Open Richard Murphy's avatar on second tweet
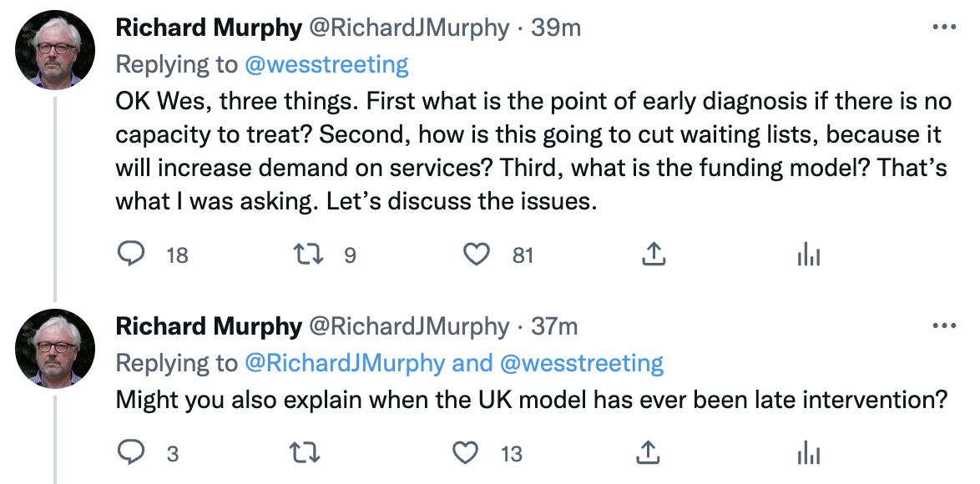The image size is (980, 484). [56, 348]
